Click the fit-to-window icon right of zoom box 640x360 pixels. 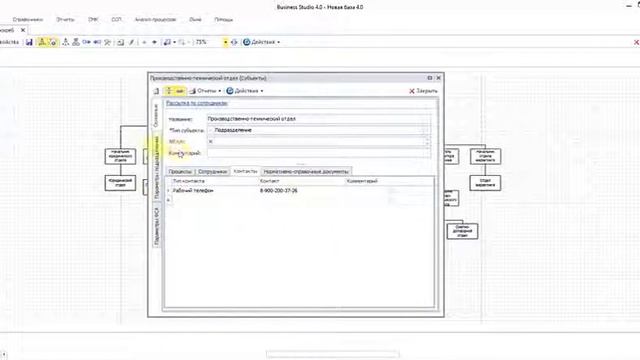pyautogui.click(x=234, y=42)
